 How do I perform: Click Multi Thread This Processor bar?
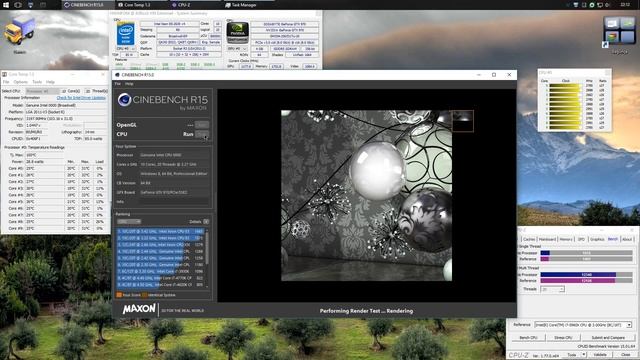pyautogui.click(x=586, y=275)
